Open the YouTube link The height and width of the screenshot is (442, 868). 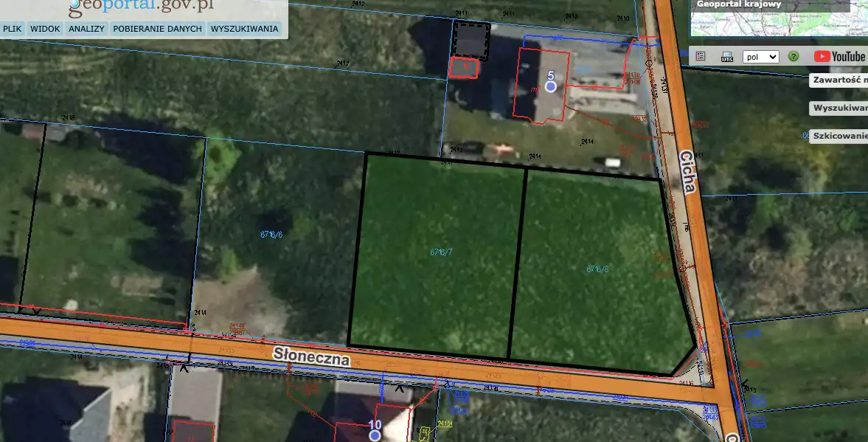coord(839,57)
